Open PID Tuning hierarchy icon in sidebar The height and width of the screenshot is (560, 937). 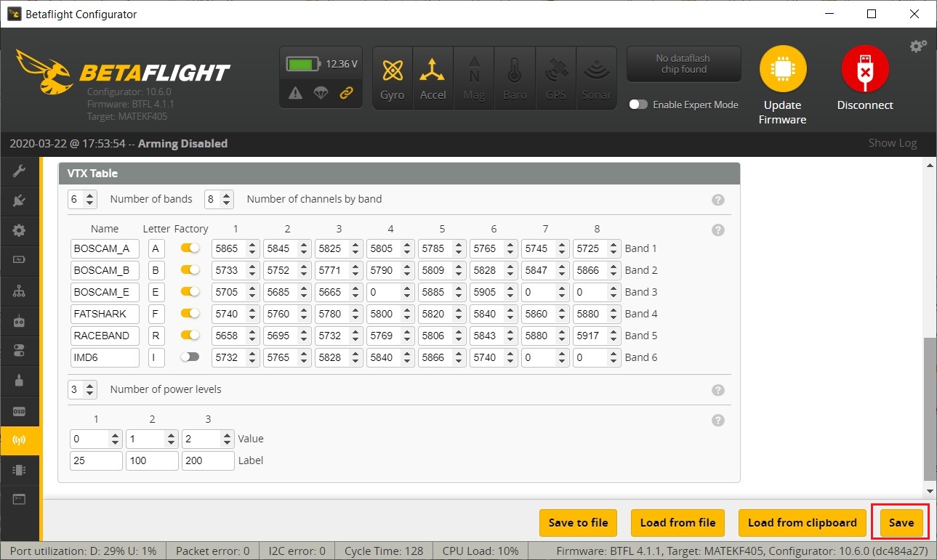[x=20, y=291]
